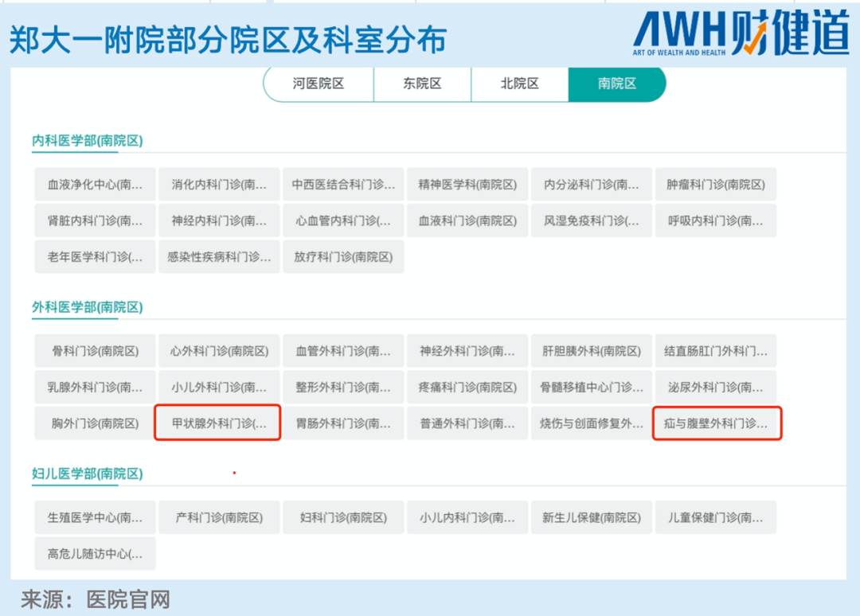
Task: Choose 风湿免疫科门诊 department
Action: click(x=591, y=221)
